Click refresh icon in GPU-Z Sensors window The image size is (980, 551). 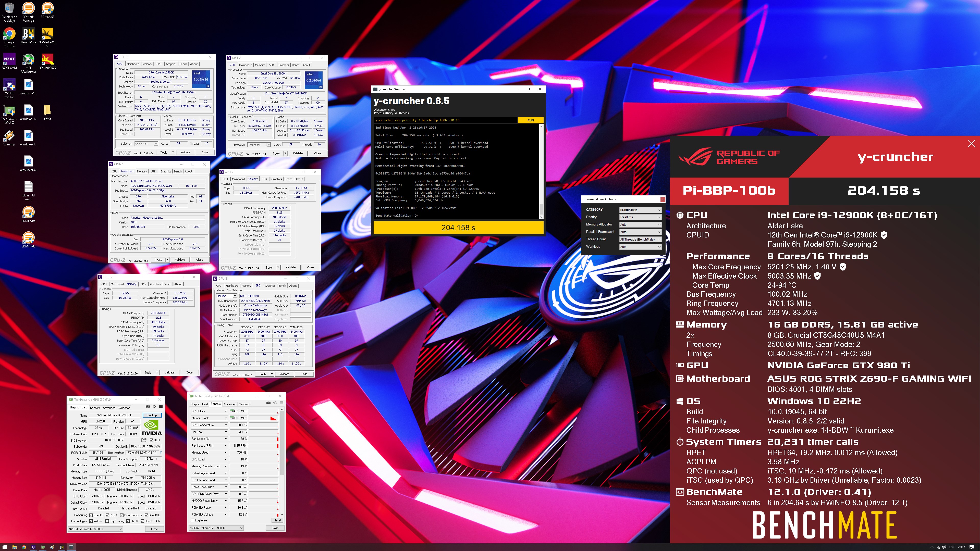coord(275,403)
